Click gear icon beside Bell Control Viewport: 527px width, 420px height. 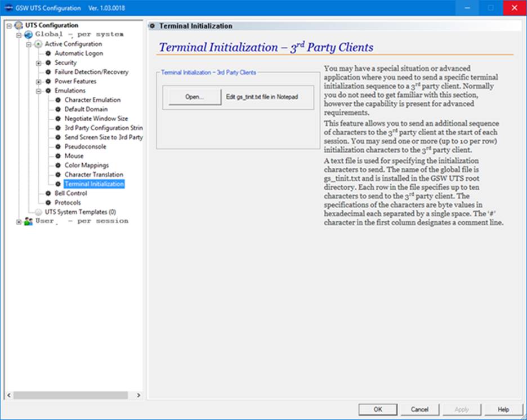[48, 193]
